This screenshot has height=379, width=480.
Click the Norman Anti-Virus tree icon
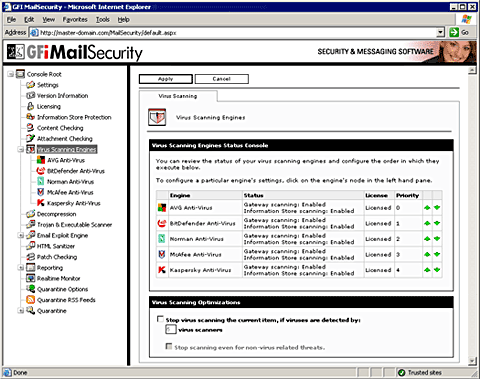coord(41,181)
